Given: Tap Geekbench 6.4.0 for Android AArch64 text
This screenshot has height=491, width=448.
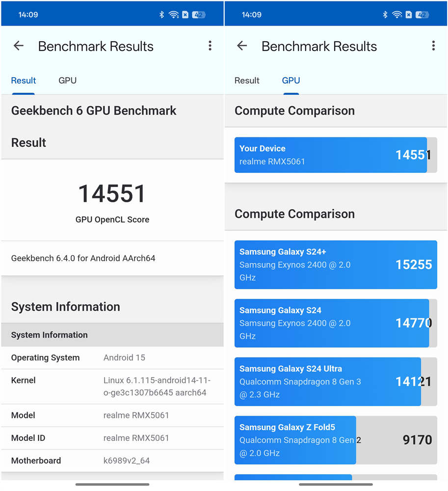Looking at the screenshot, I should coord(83,258).
